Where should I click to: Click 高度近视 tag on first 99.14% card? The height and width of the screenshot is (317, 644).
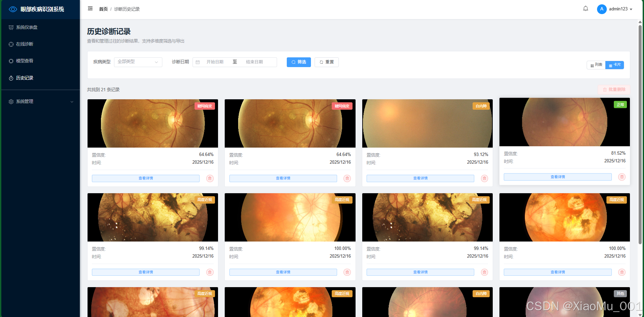click(x=205, y=200)
